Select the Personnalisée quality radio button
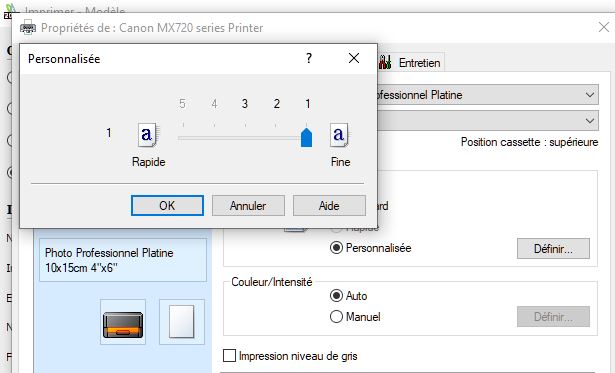The width and height of the screenshot is (615, 373). pyautogui.click(x=336, y=248)
